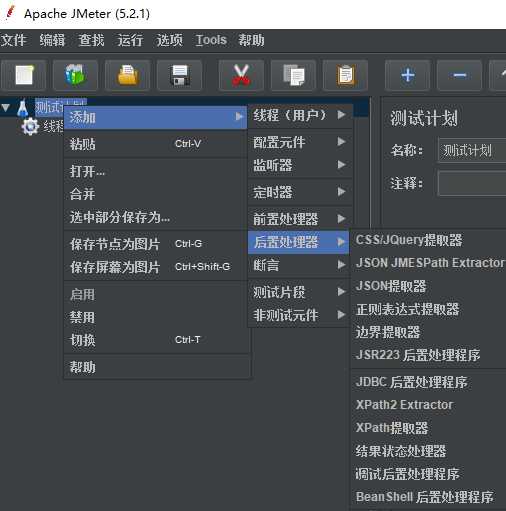Click the blue plus Expand All icon
This screenshot has height=511, width=506.
point(408,75)
